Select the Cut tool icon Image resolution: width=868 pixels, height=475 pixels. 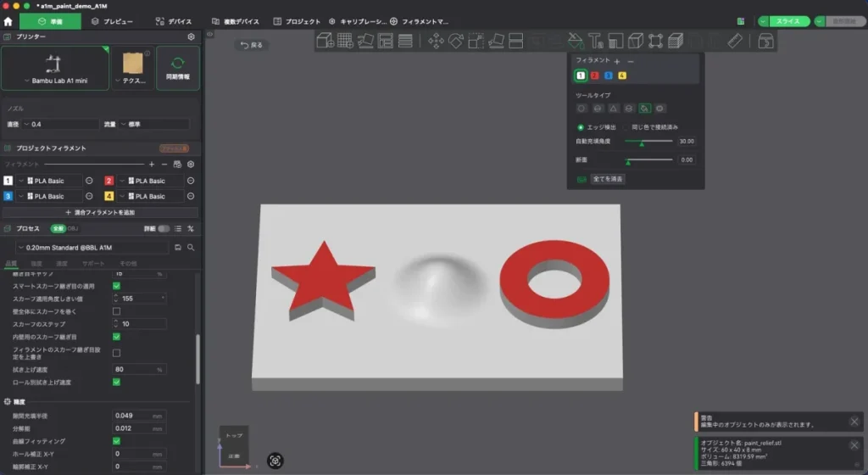pyautogui.click(x=516, y=41)
